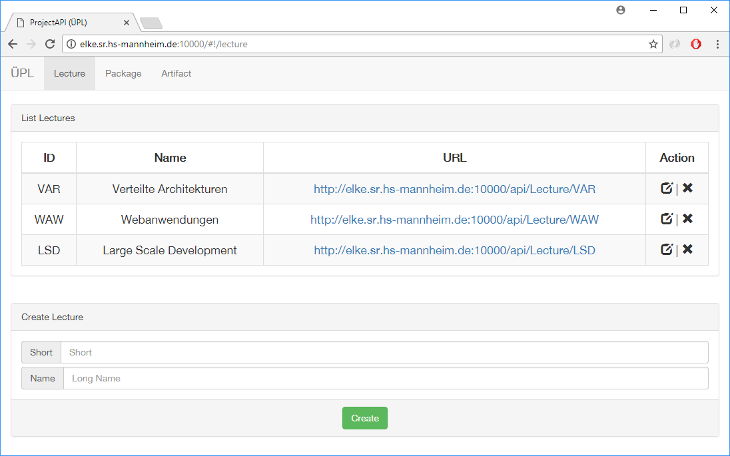Viewport: 730px width, 456px height.
Task: Open the Artifact tab
Action: point(176,74)
